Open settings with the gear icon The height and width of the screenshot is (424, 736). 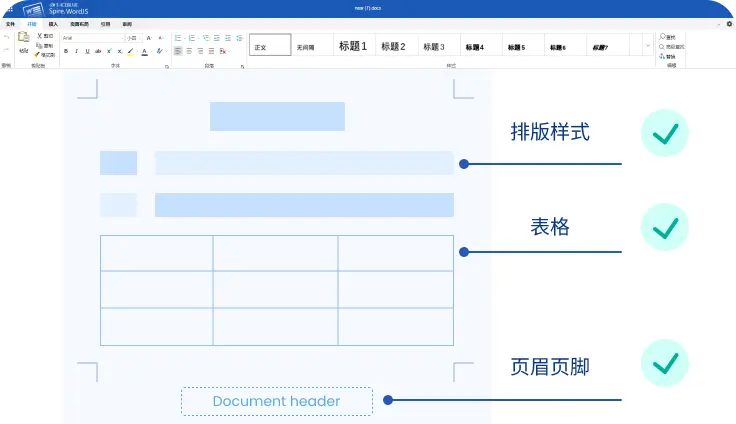point(729,24)
